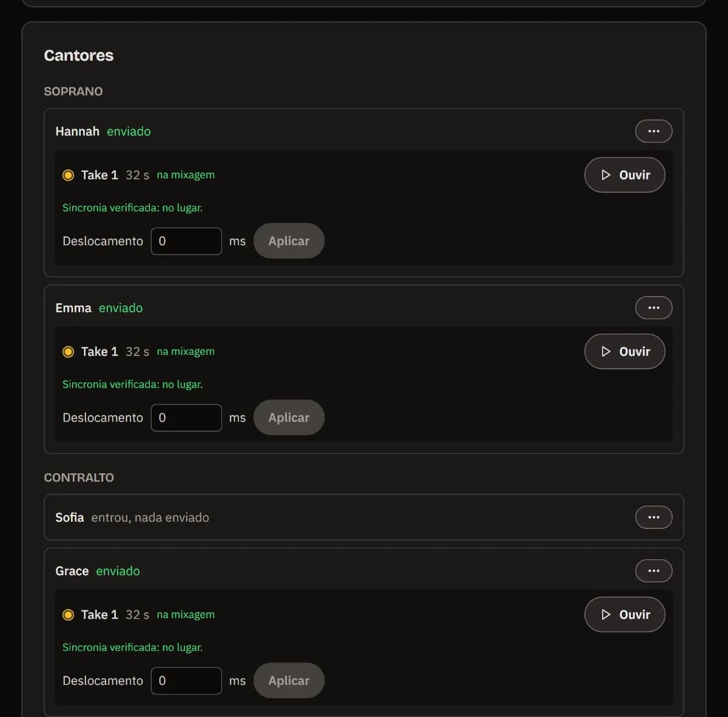This screenshot has width=728, height=717.
Task: Select Grace's Take 1 yellow radio indicator
Action: pos(69,615)
